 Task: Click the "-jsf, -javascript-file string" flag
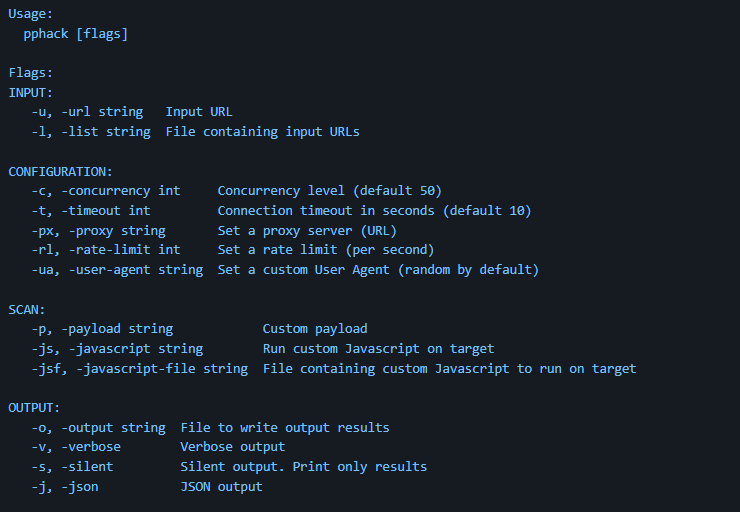[x=140, y=368]
